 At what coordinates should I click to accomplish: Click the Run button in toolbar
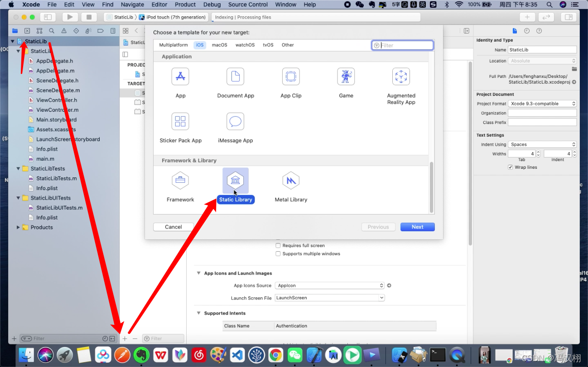pyautogui.click(x=70, y=17)
